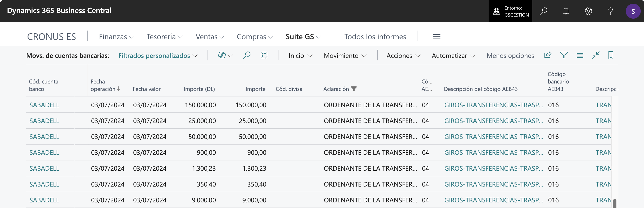Viewport: 644px width, 208px height.
Task: Select the Importe cell 1.300,23
Action: pyautogui.click(x=254, y=169)
